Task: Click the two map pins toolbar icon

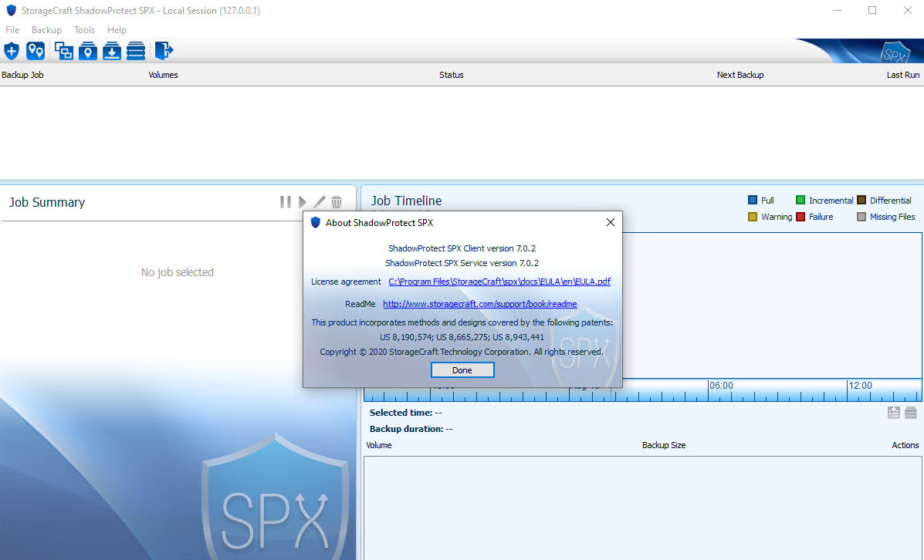Action: pos(36,52)
